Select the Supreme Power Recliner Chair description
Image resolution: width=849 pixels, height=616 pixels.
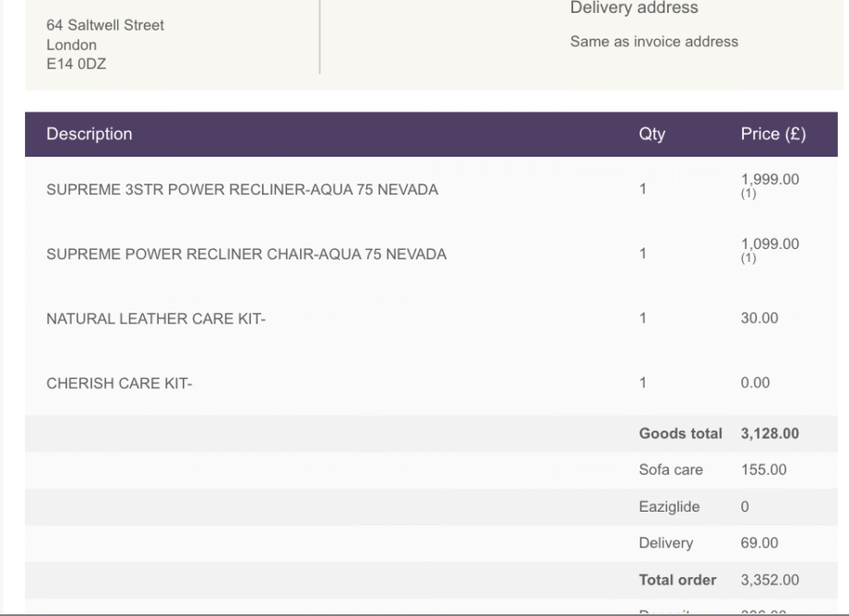pos(246,255)
